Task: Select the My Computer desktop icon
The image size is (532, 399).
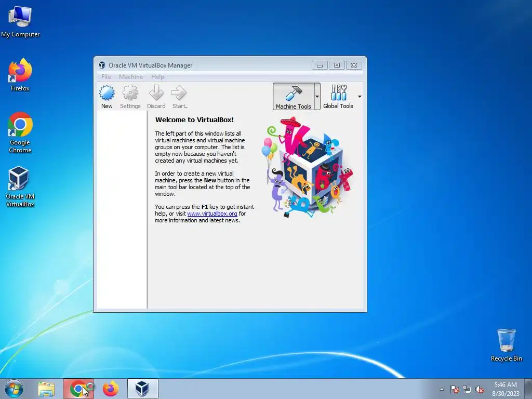Action: 20,22
